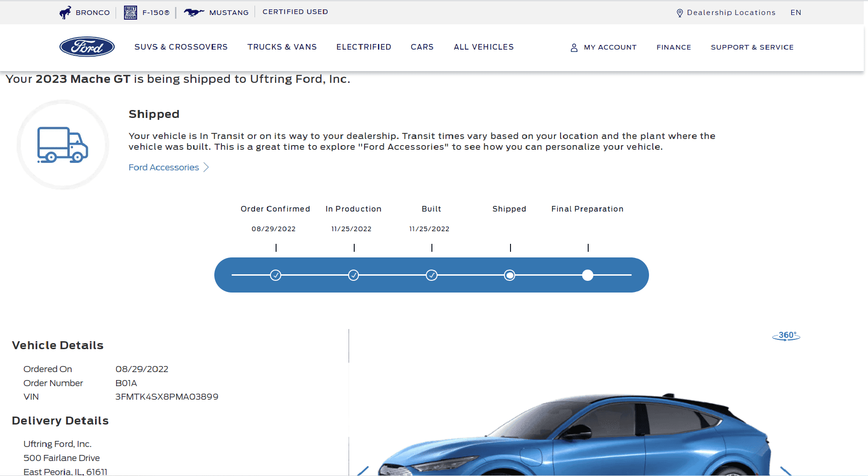
Task: Click the Uftring Ford, Inc. dealer name
Action: click(58, 444)
